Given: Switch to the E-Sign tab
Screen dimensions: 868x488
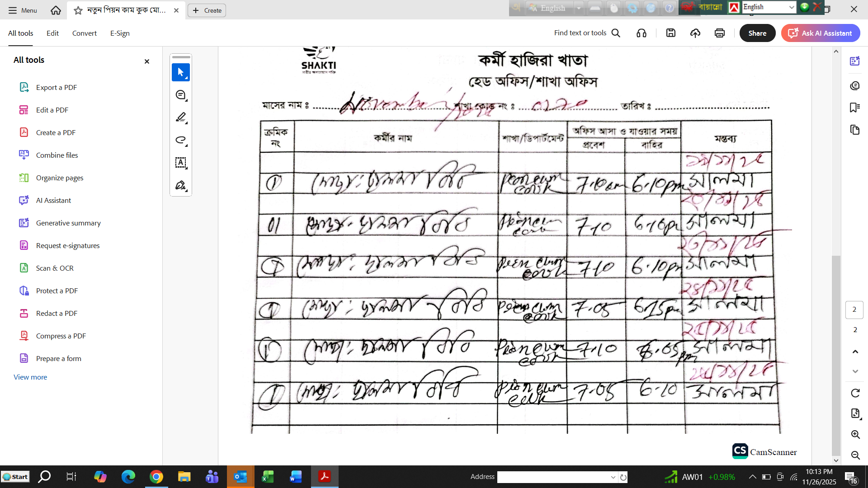Looking at the screenshot, I should [x=120, y=33].
